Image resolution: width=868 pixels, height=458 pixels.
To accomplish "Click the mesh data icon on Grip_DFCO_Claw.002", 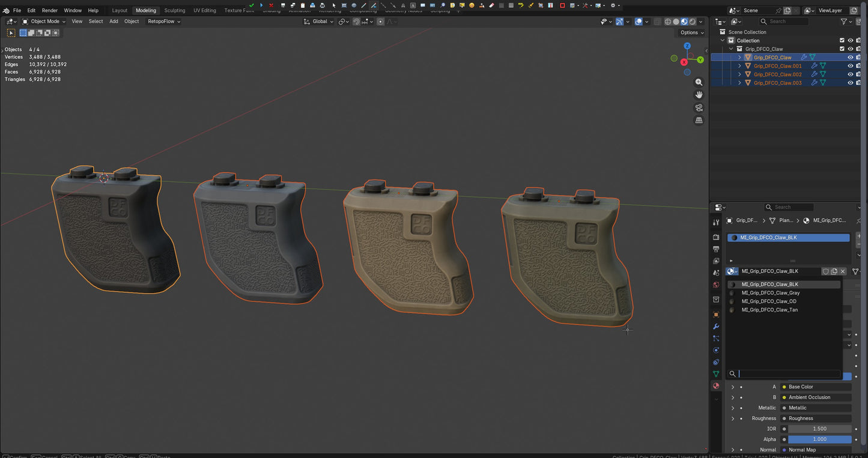I will click(x=823, y=74).
